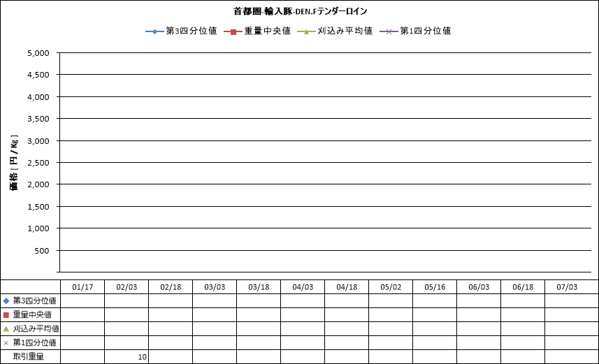
Task: Select the 03/03 date column header
Action: 215,287
